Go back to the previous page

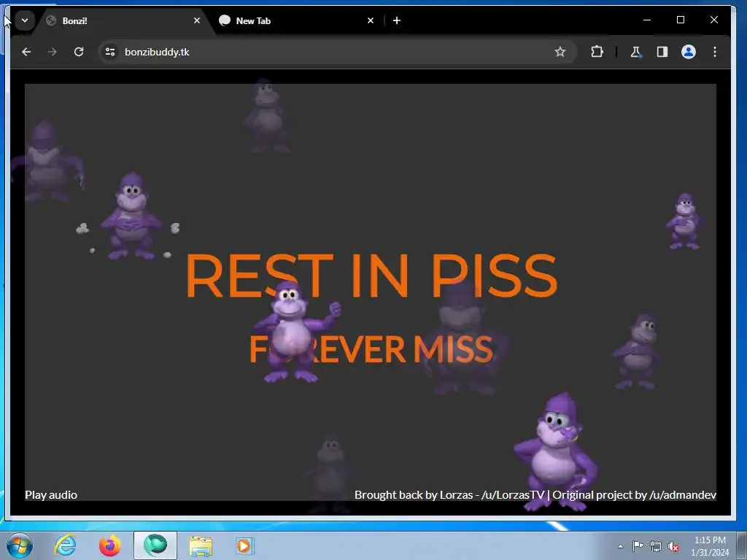pos(26,52)
